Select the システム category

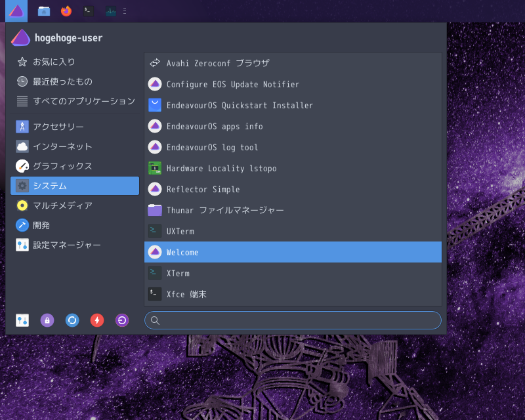coord(75,186)
